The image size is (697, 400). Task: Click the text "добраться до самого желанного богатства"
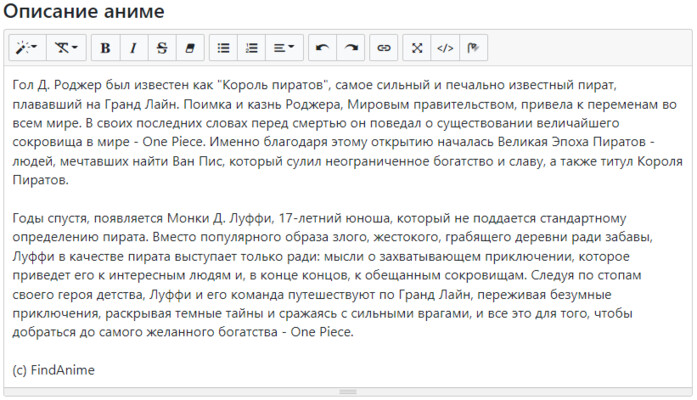point(145,332)
